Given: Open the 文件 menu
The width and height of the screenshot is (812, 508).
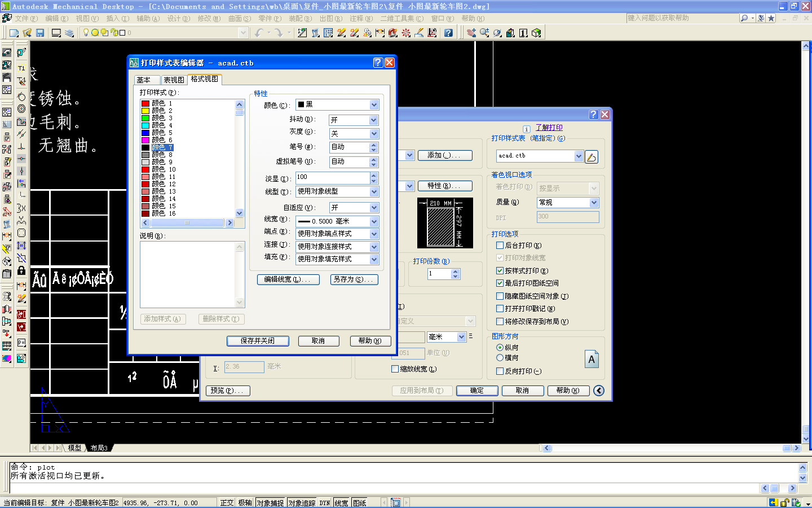Looking at the screenshot, I should [x=26, y=19].
